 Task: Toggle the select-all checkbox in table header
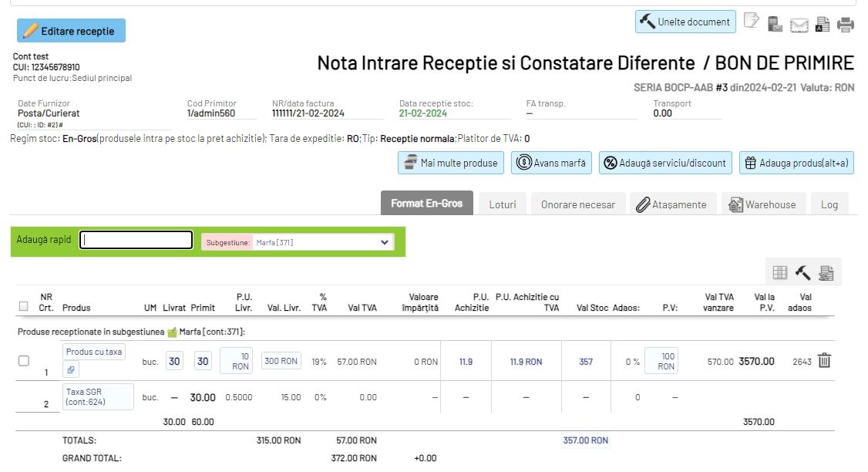[x=24, y=306]
